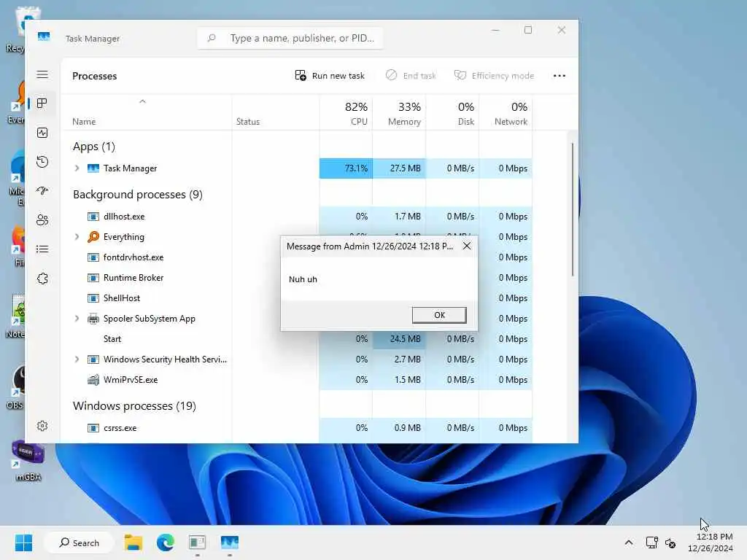Click the Task Manager title bar app icon
The image size is (747, 560).
click(44, 37)
